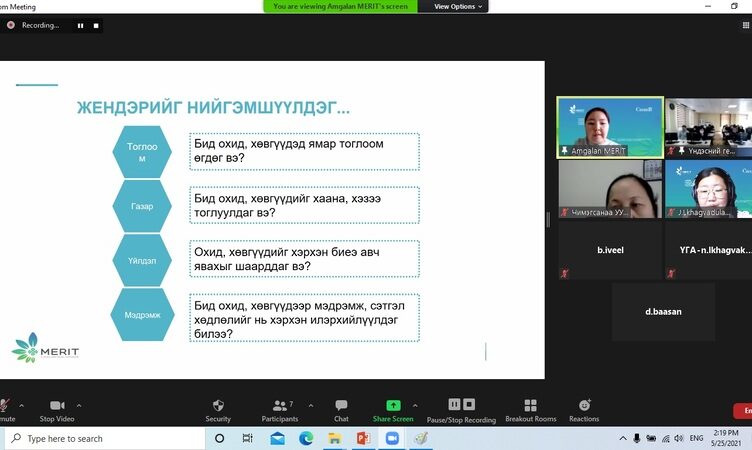The width and height of the screenshot is (752, 450).
Task: Select the Amgalan MERIT video thumbnail
Action: pyautogui.click(x=609, y=127)
